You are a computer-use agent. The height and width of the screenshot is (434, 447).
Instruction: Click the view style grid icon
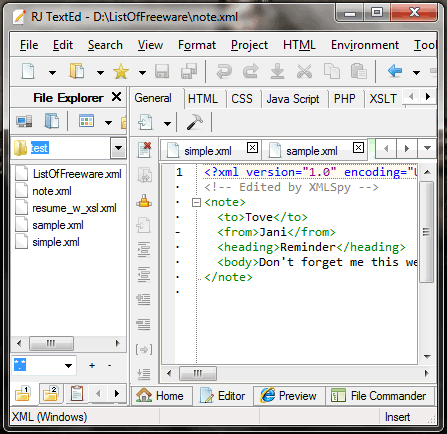[x=86, y=121]
